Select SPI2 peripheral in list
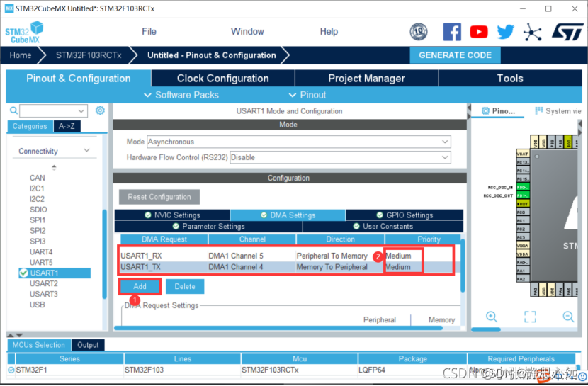Image resolution: width=588 pixels, height=386 pixels. click(x=38, y=230)
